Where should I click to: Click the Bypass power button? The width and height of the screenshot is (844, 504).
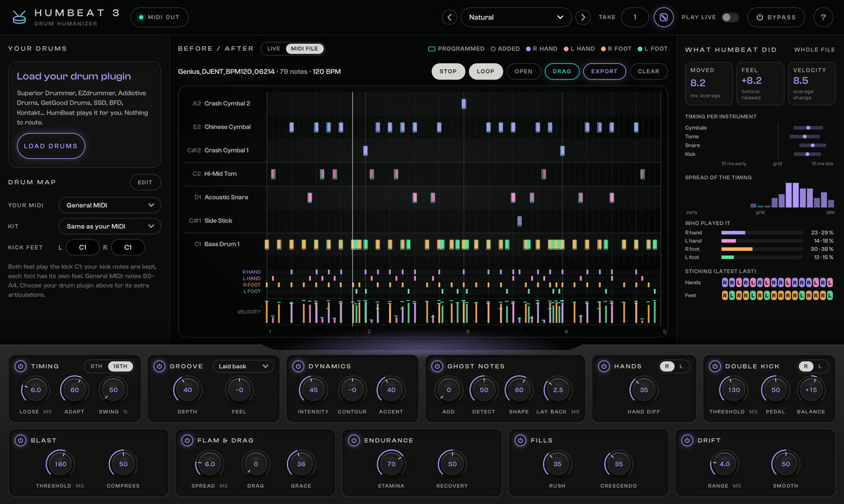(776, 18)
